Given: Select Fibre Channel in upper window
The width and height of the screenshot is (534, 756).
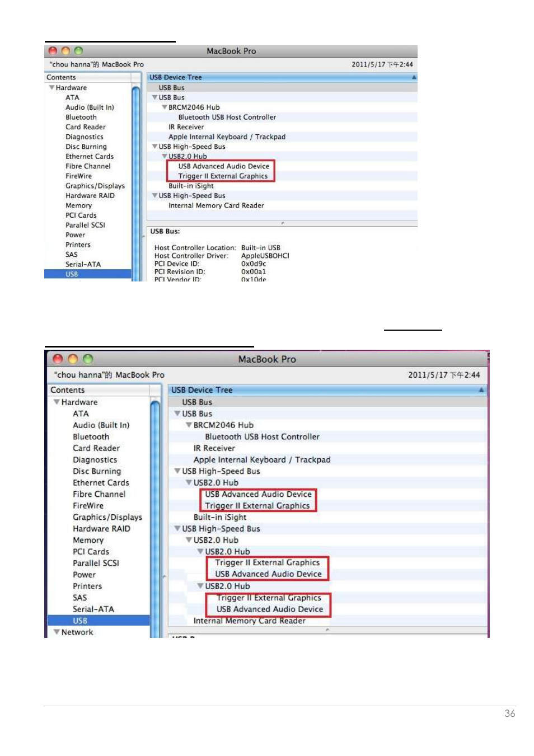Looking at the screenshot, I should (88, 166).
